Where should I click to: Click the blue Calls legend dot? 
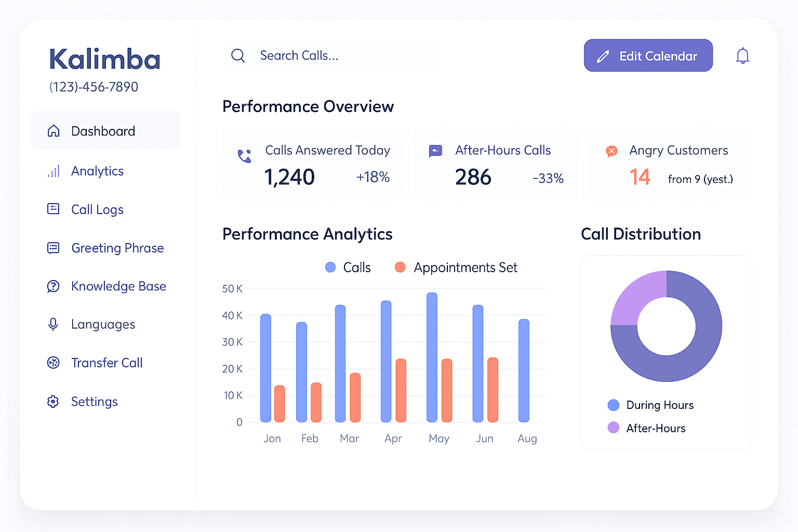pos(330,267)
